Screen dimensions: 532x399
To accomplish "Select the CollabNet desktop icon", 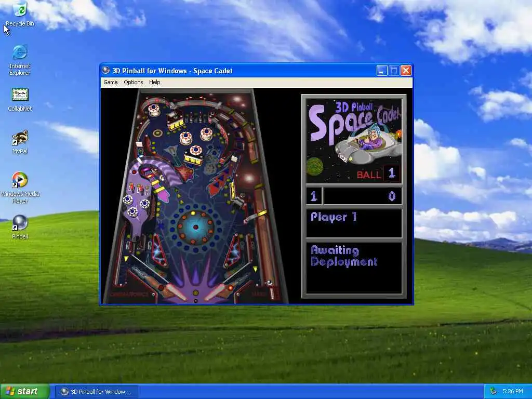I will (x=20, y=100).
